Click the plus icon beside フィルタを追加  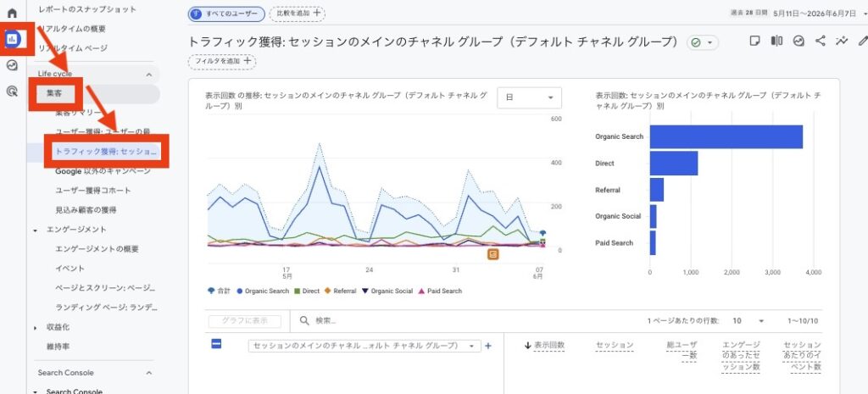pyautogui.click(x=247, y=61)
